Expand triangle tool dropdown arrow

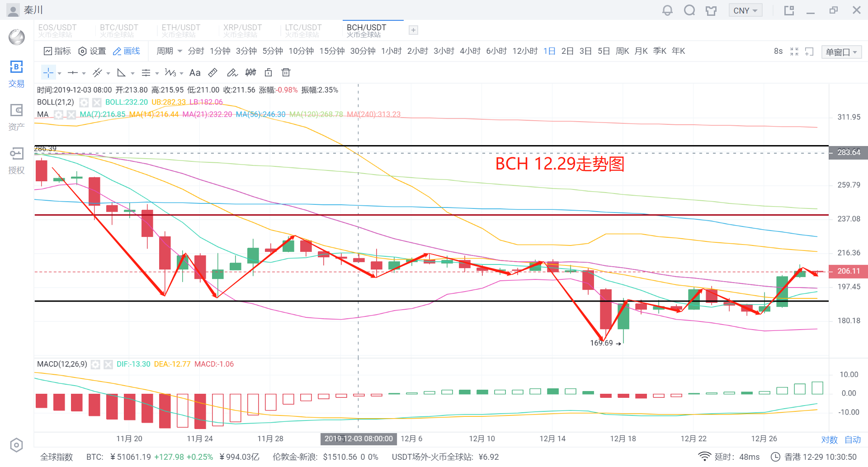132,73
